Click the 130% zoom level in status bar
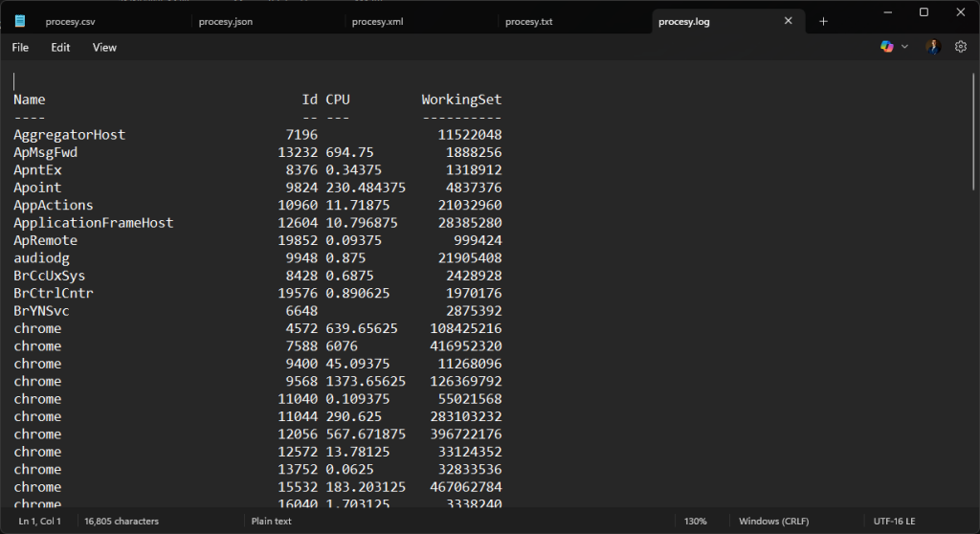This screenshot has height=534, width=980. [x=695, y=522]
